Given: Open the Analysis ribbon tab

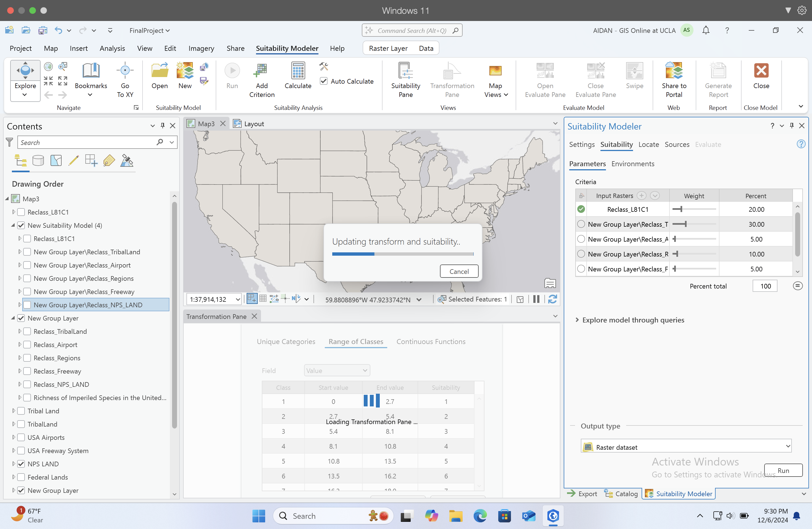Looking at the screenshot, I should click(112, 48).
